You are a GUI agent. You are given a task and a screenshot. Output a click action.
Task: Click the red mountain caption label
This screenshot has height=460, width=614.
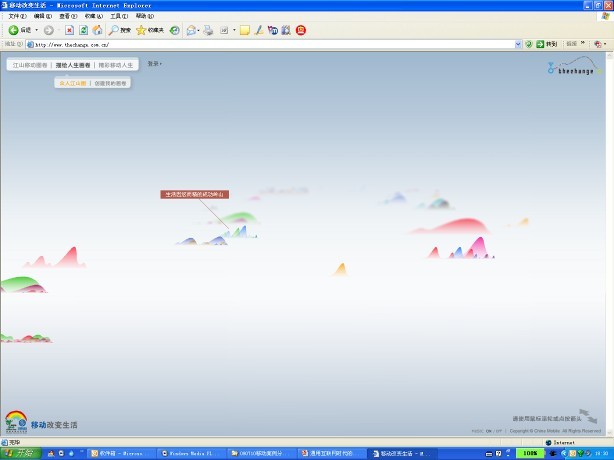195,194
